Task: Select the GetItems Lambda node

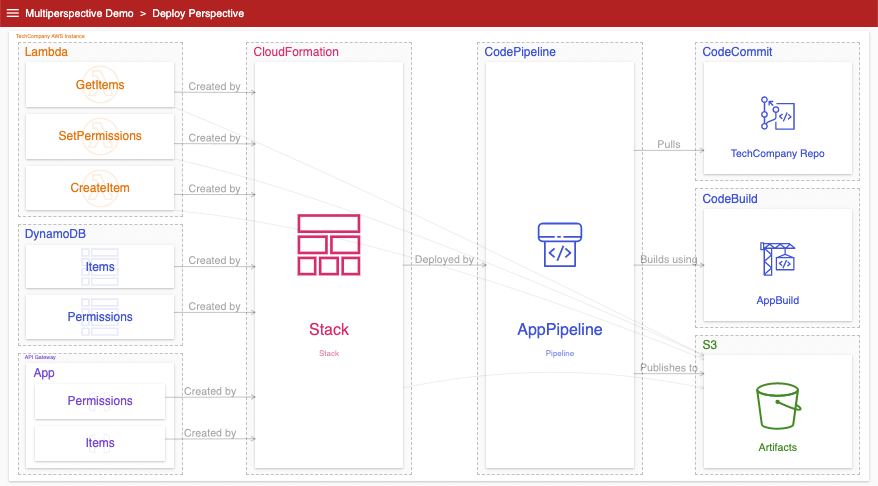Action: 100,85
